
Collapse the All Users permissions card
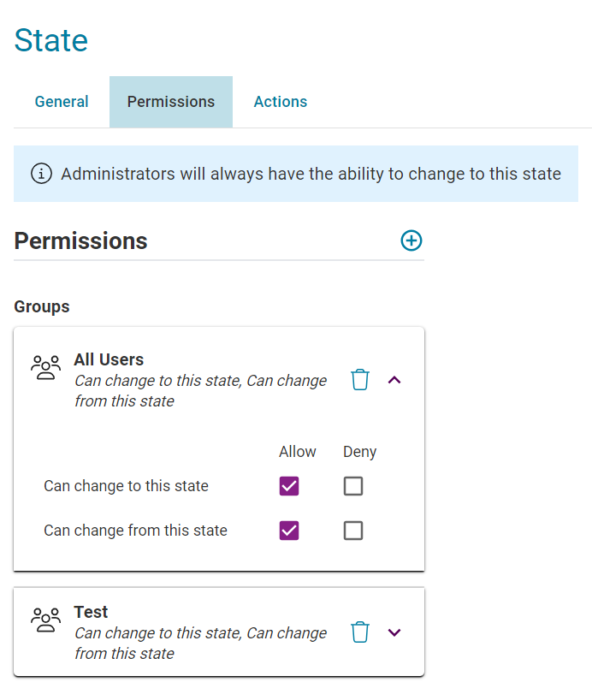pyautogui.click(x=394, y=380)
